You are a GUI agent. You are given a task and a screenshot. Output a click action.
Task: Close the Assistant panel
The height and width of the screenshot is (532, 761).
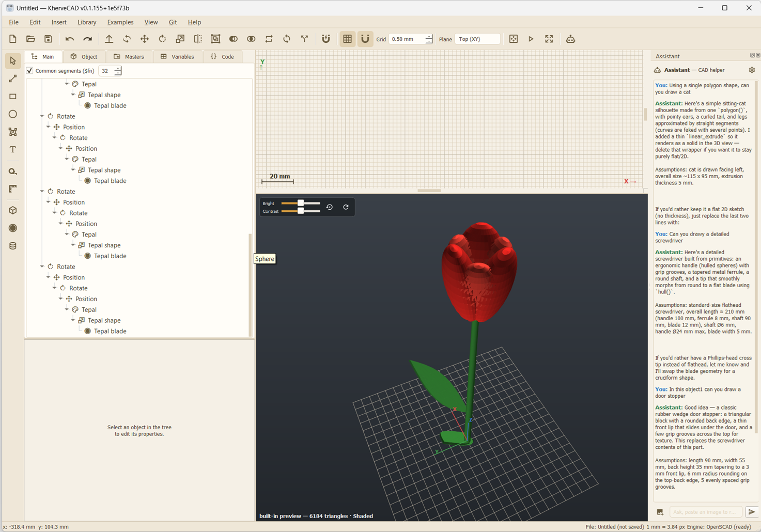point(758,55)
